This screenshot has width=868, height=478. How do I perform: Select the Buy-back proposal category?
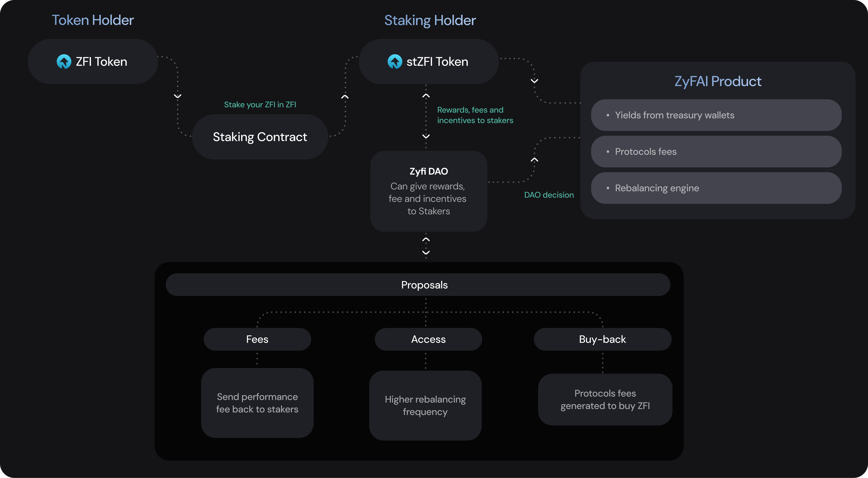coord(602,339)
